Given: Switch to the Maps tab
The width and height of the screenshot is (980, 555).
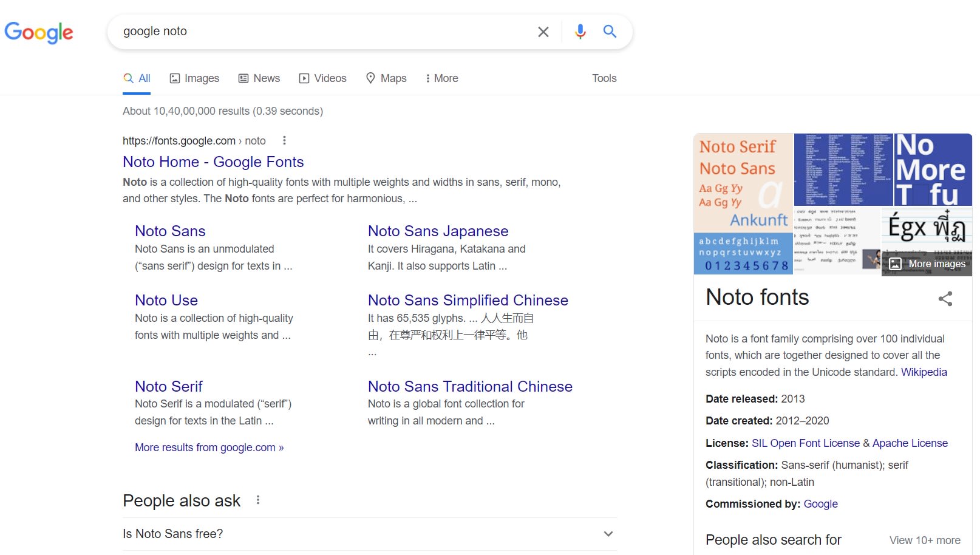Looking at the screenshot, I should (386, 78).
